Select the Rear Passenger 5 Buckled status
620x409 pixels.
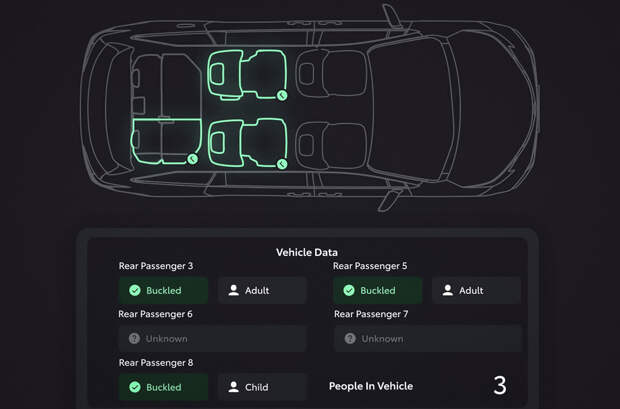click(x=378, y=290)
